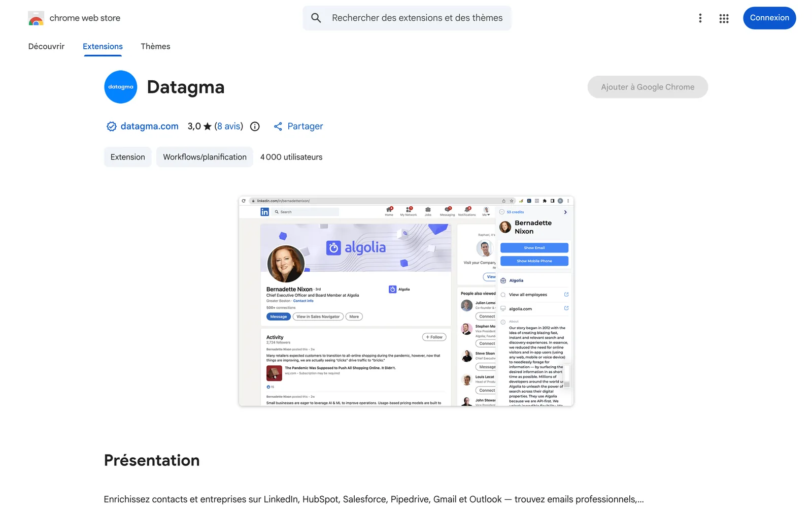812x508 pixels.
Task: Click Ajouter à Google Chrome button
Action: pyautogui.click(x=648, y=87)
